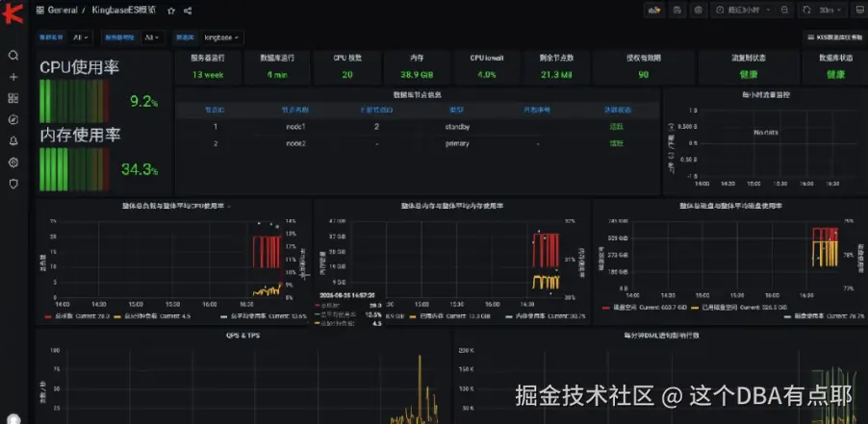
Task: Click the dashboard grid icon before General
Action: pyautogui.click(x=40, y=11)
